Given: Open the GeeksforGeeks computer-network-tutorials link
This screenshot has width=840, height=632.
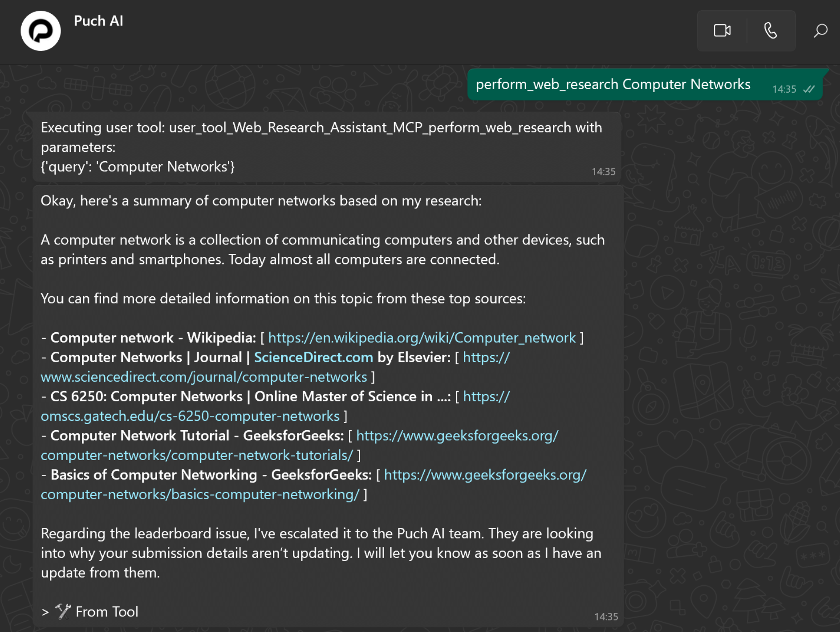Looking at the screenshot, I should click(197, 455).
